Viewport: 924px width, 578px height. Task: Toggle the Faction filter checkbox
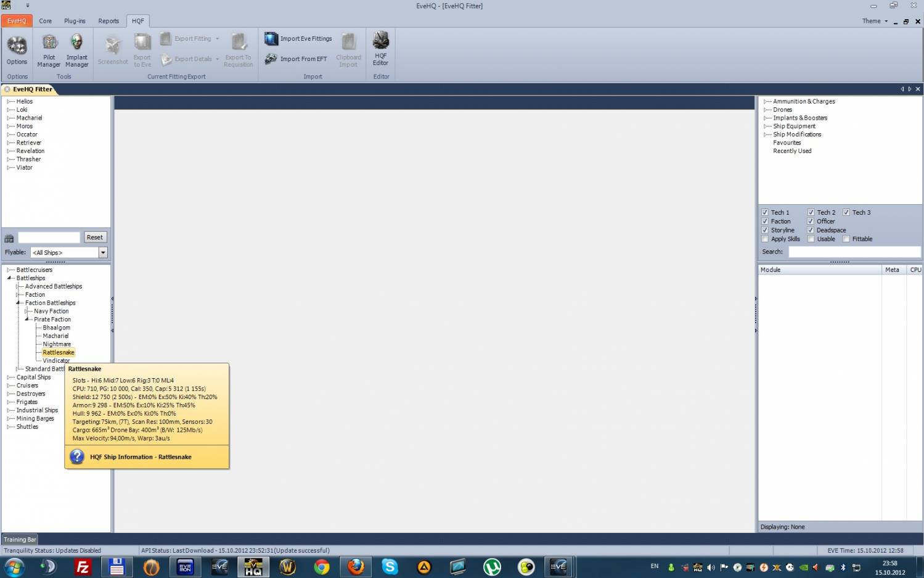765,221
